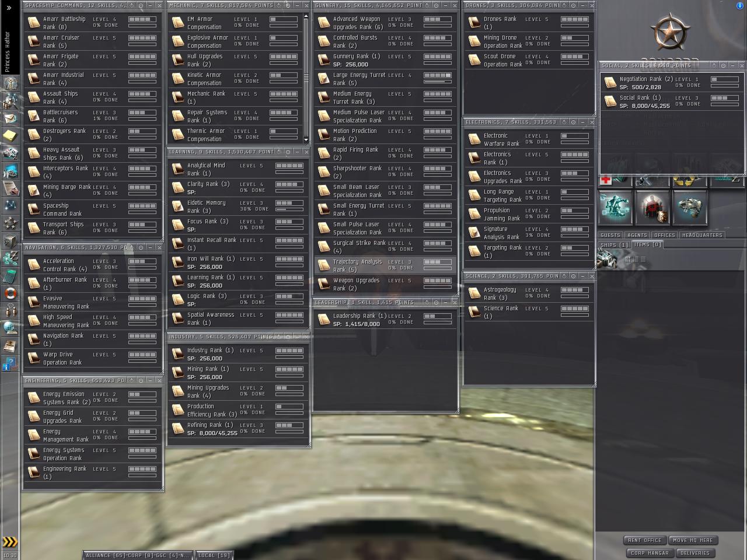
Task: Select the Ships [1] tab
Action: point(614,245)
